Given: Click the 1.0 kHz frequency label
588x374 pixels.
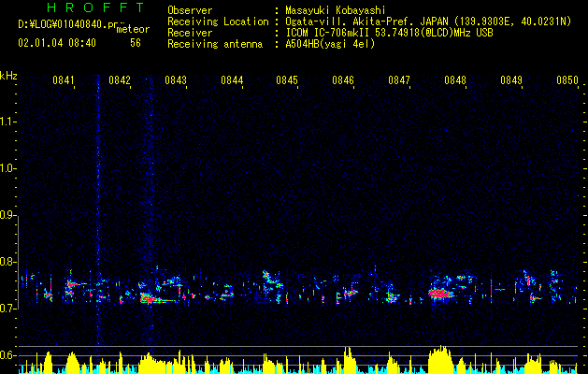Looking at the screenshot, I should [7, 168].
